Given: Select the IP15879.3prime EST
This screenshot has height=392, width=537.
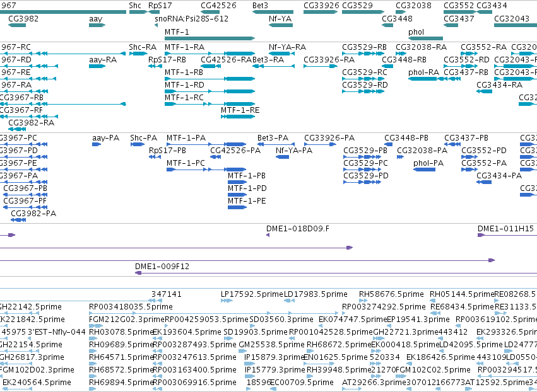Looking at the screenshot, I should (249, 364).
